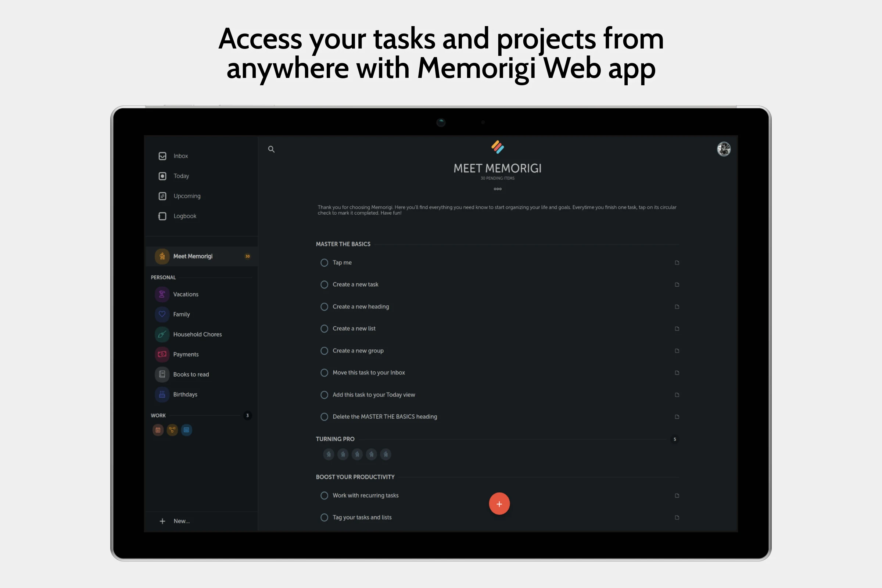Open the user profile avatar
The image size is (882, 588).
(x=723, y=149)
